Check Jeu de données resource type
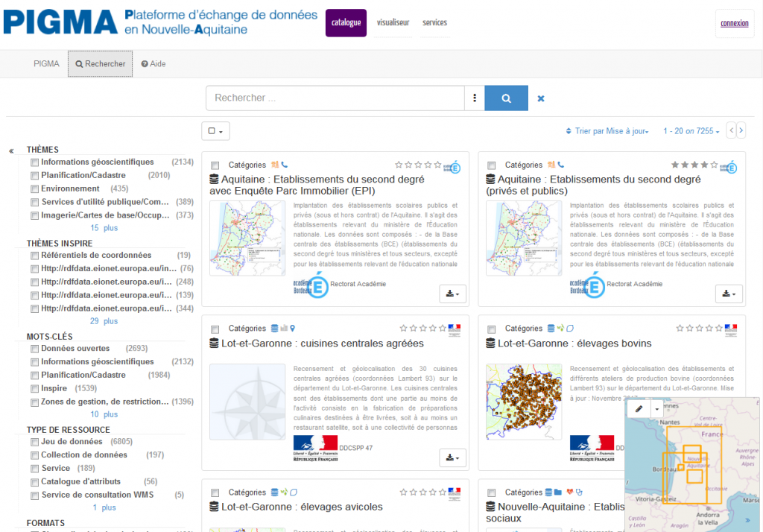The height and width of the screenshot is (532, 763). [x=34, y=442]
